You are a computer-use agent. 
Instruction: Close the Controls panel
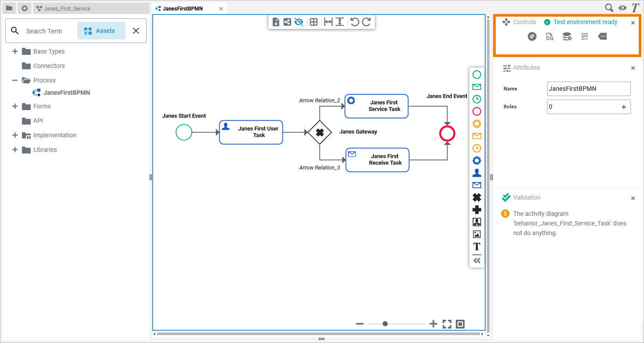[633, 23]
